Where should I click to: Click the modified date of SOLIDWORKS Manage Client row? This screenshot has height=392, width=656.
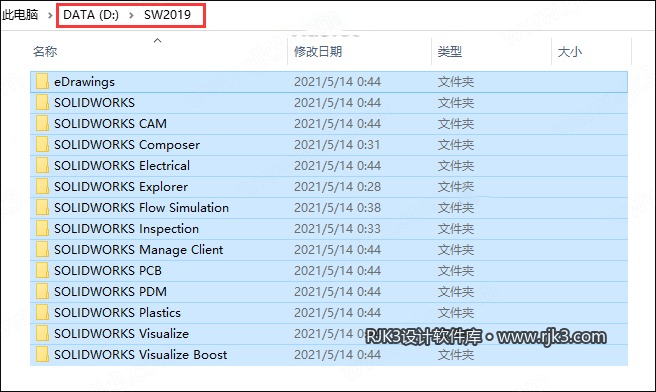click(x=337, y=250)
